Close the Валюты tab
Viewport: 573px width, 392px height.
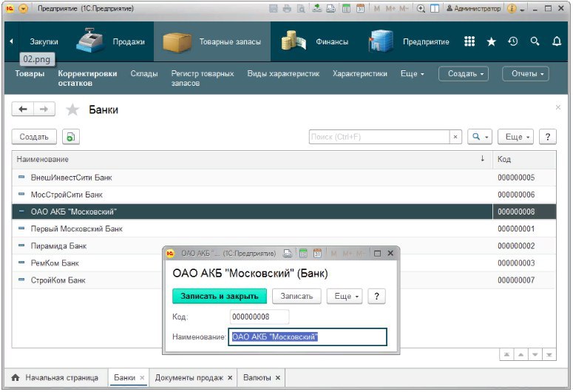(278, 378)
